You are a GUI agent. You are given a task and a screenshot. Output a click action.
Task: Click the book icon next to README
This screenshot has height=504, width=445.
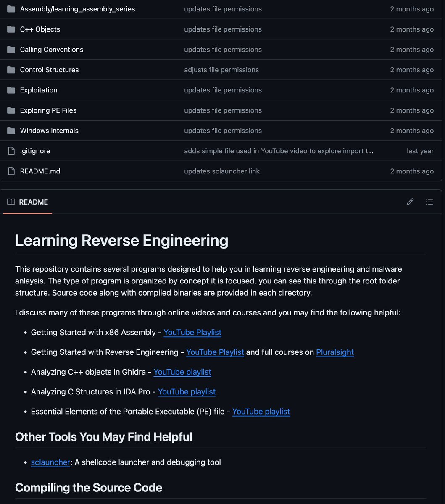click(11, 202)
